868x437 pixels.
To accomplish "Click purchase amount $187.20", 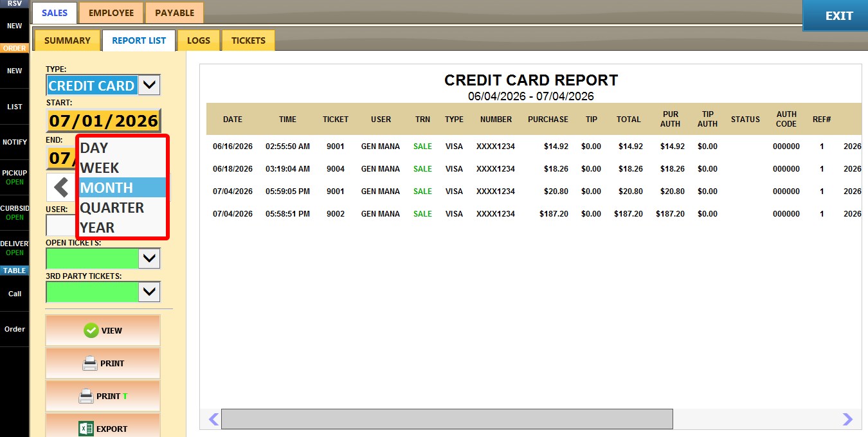I will [553, 214].
